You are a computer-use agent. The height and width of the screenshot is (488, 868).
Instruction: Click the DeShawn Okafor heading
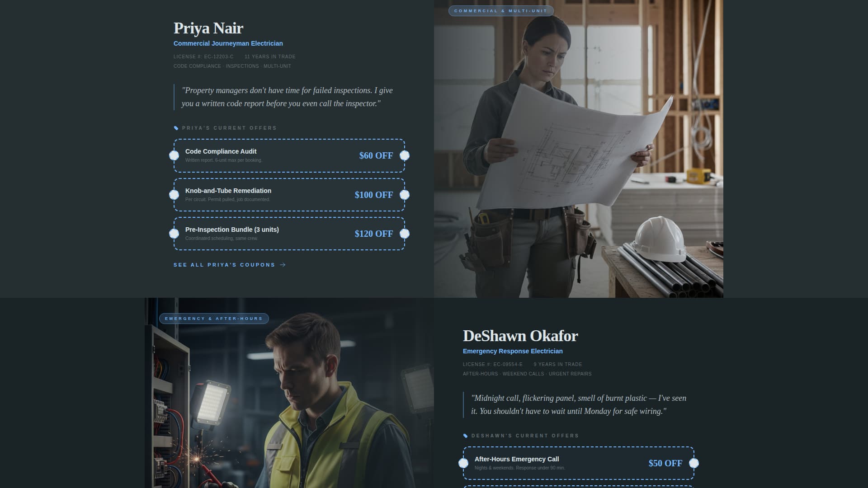point(520,336)
